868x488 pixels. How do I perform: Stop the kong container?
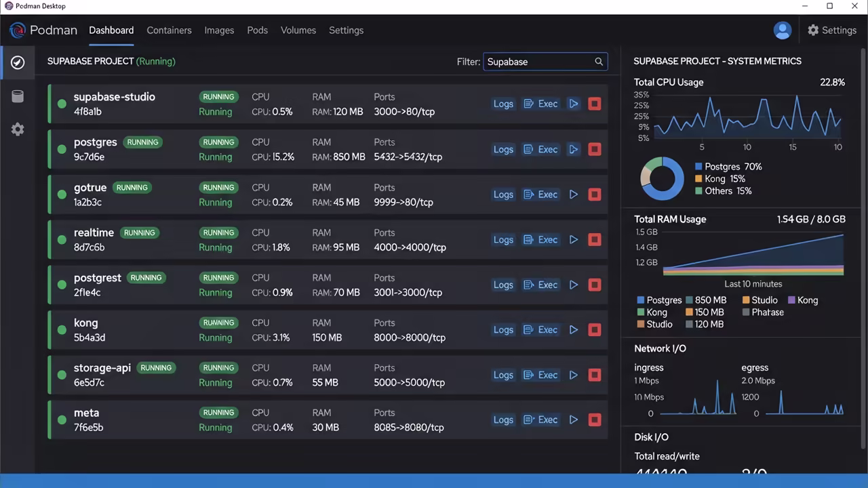click(x=595, y=329)
